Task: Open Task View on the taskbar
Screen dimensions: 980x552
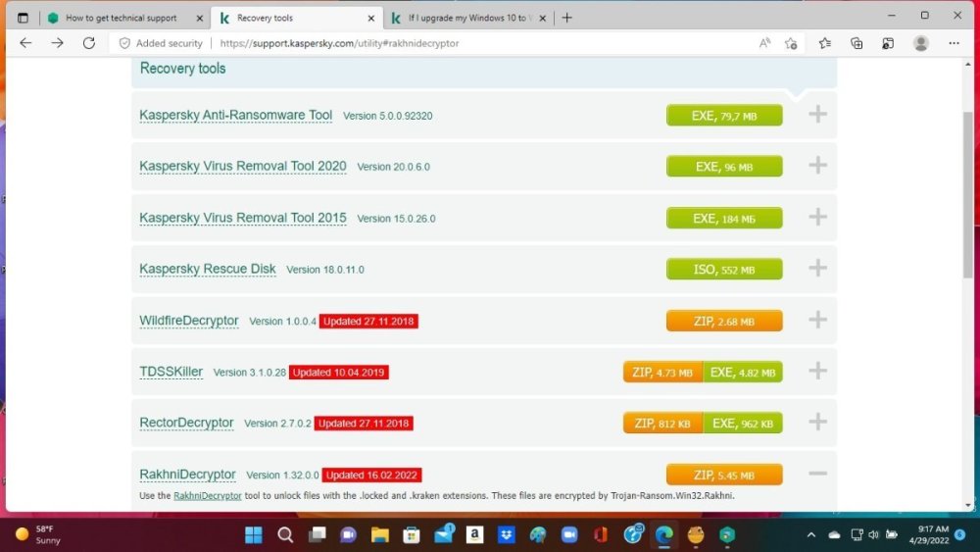Action: (x=318, y=535)
